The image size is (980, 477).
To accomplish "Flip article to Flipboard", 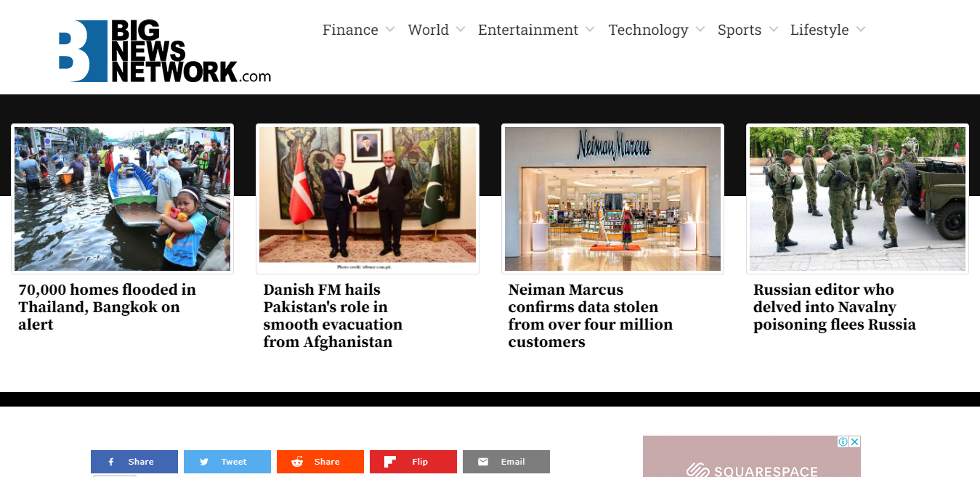I will click(x=413, y=462).
